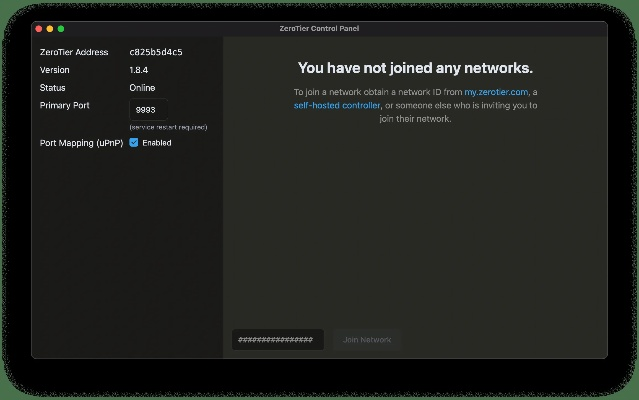This screenshot has height=400, width=639.
Task: Minimize the window with the yellow button
Action: [x=50, y=29]
